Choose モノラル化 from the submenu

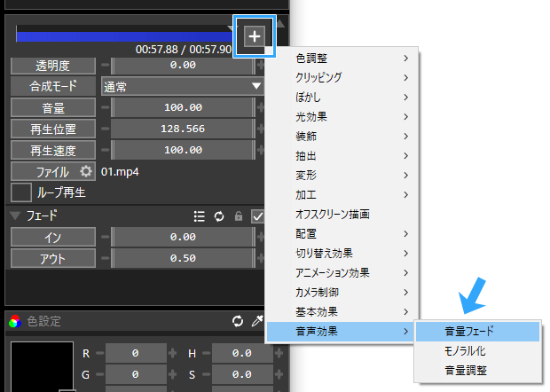[x=478, y=351]
